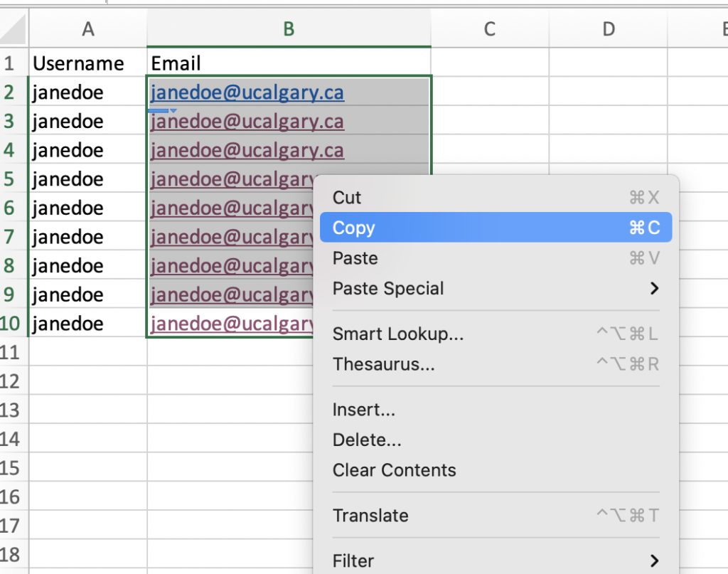Screen dimensions: 728x574
Task: Click janedoe username cell in row 8
Action: coord(88,265)
